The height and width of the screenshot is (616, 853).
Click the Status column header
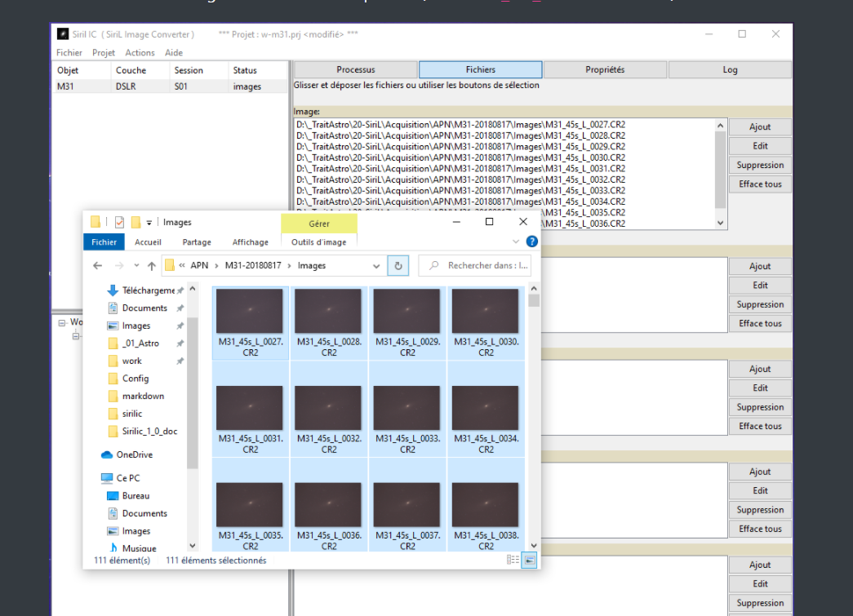pos(258,70)
